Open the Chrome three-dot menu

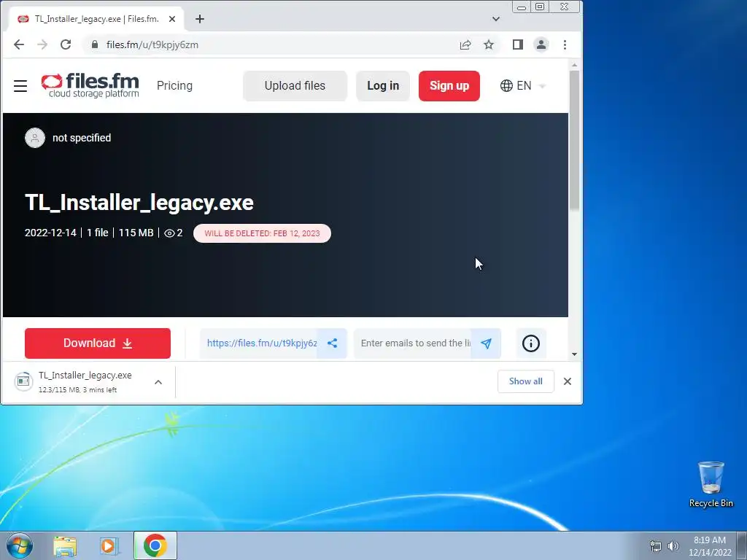[x=565, y=44]
